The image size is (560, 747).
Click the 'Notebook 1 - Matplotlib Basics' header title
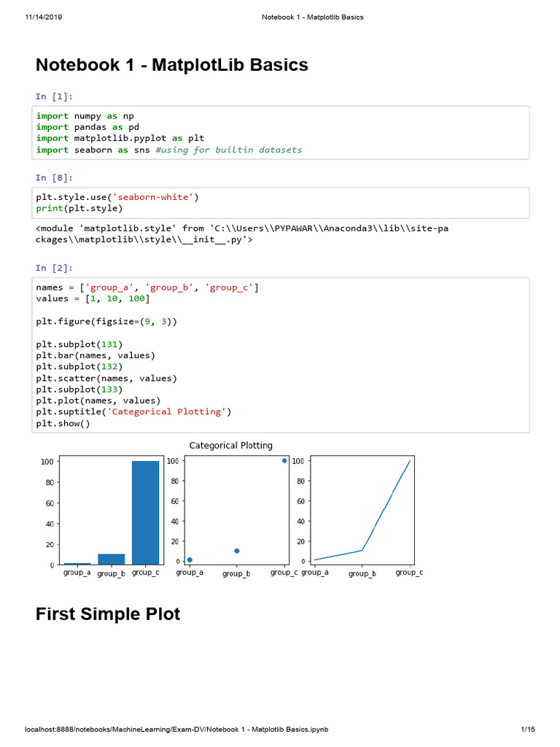[x=312, y=17]
